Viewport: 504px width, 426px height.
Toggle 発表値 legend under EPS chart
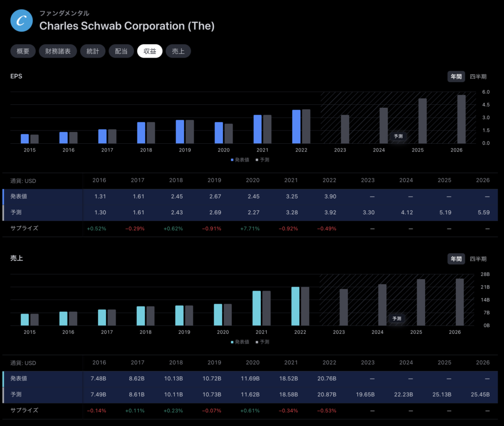click(x=240, y=160)
